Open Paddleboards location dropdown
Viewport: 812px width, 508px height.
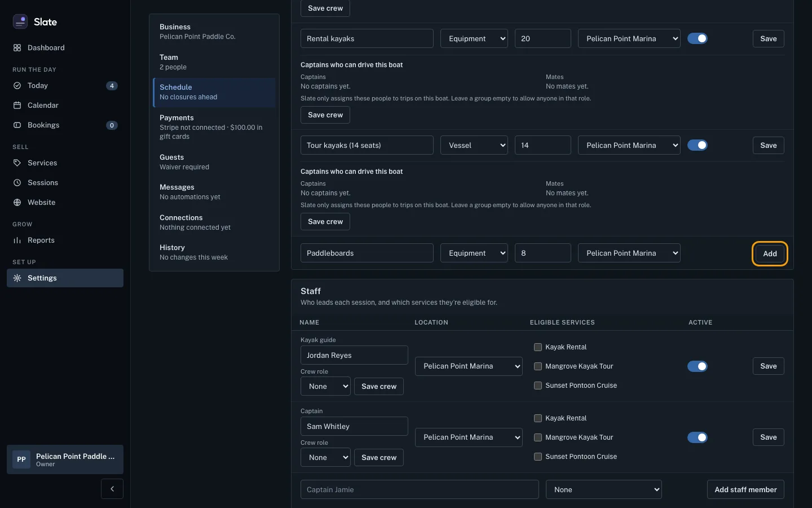[629, 253]
